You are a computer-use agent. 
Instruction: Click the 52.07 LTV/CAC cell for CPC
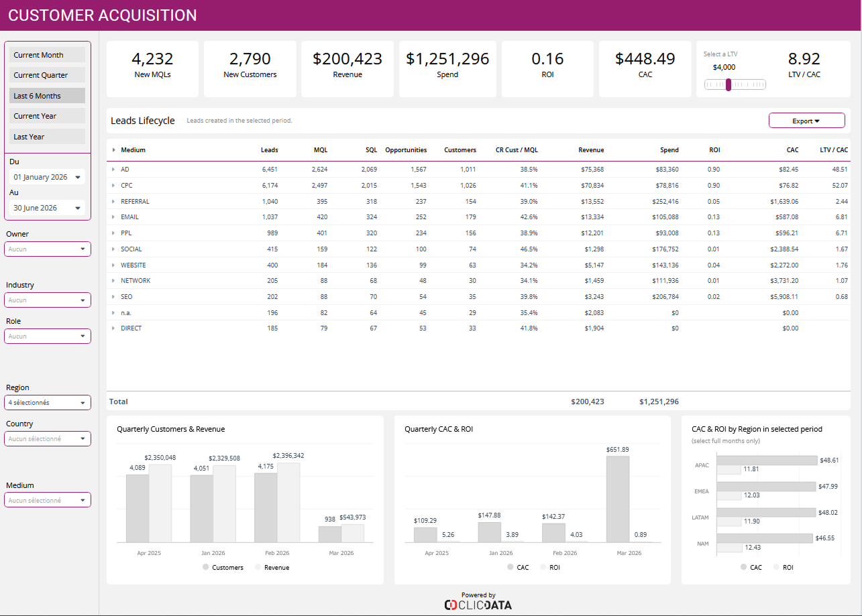point(839,185)
